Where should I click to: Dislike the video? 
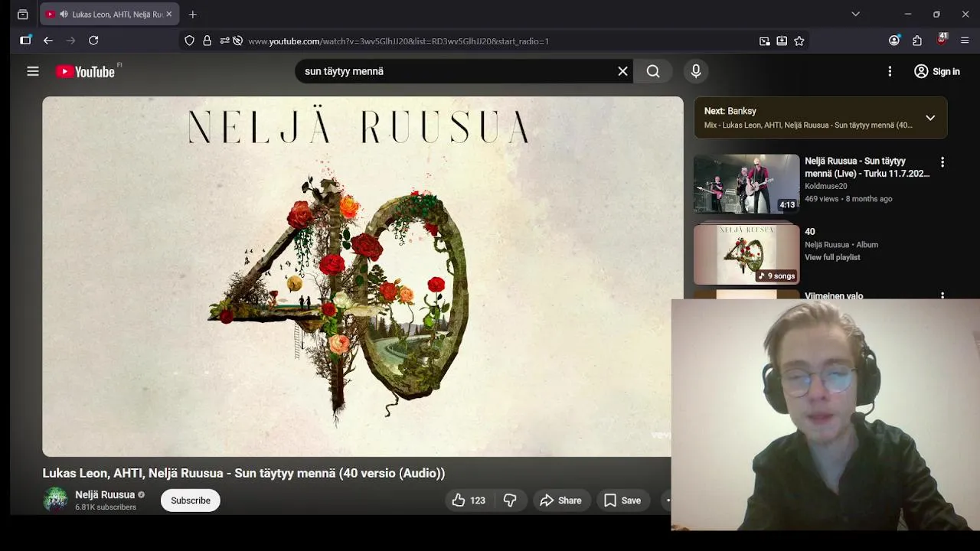[510, 500]
